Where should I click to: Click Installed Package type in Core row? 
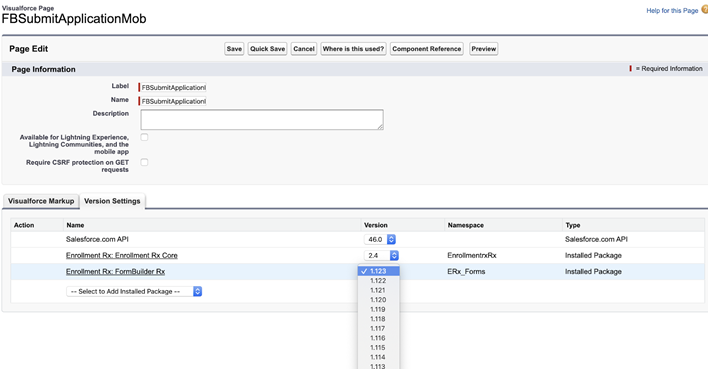[x=593, y=256]
